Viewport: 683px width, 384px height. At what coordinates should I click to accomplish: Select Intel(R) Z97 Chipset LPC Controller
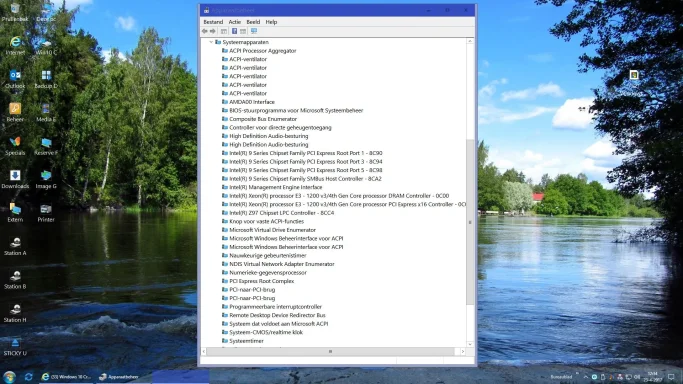click(281, 213)
